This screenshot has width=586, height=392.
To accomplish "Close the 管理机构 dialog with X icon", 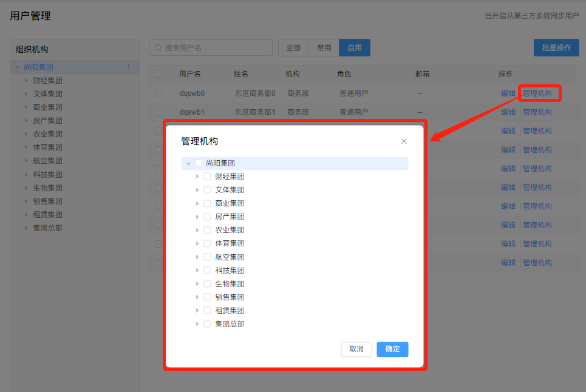I will (x=404, y=141).
